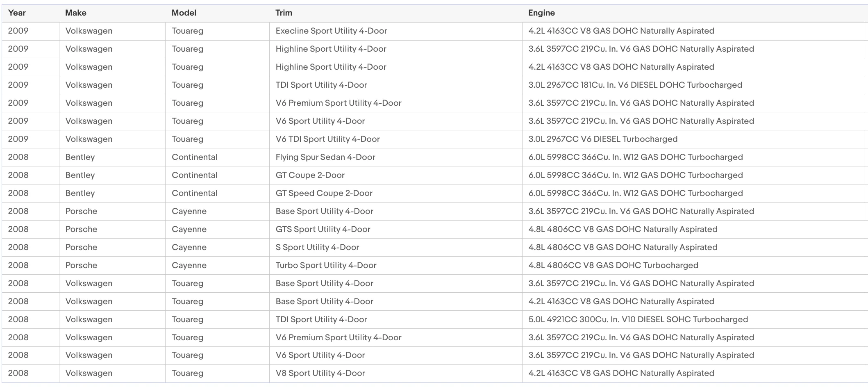Select the Flying Spur Sedan 4-Door cell

(x=395, y=157)
